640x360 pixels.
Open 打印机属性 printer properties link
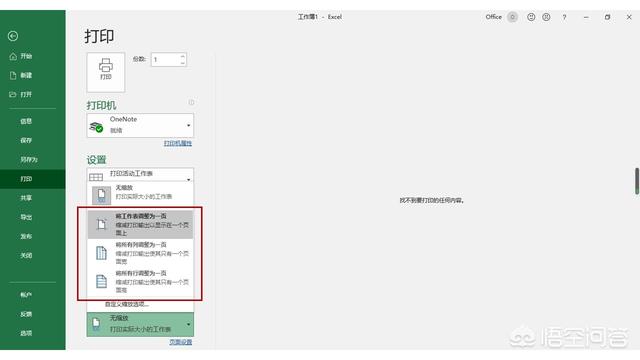pos(178,143)
